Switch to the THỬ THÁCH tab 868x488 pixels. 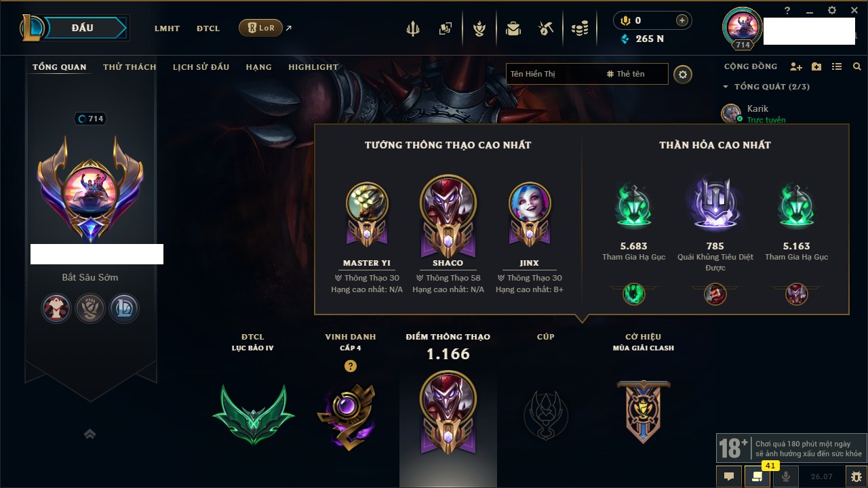(x=130, y=67)
